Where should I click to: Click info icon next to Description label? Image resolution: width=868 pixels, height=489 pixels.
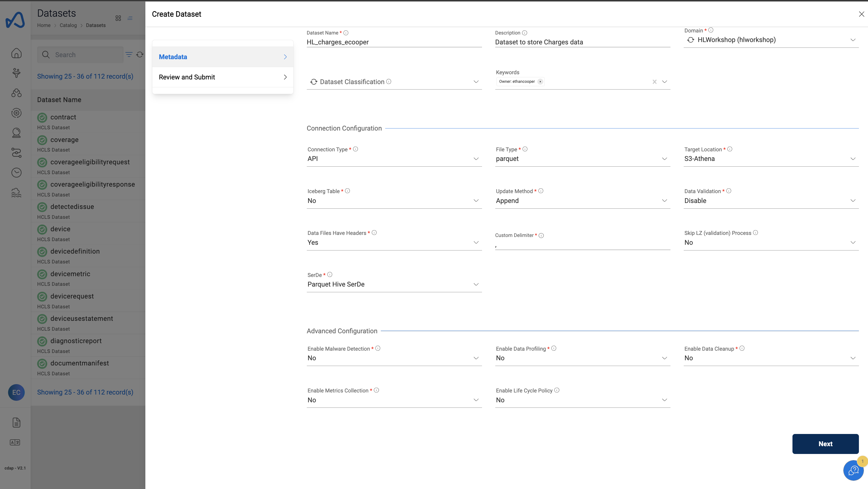pos(524,33)
